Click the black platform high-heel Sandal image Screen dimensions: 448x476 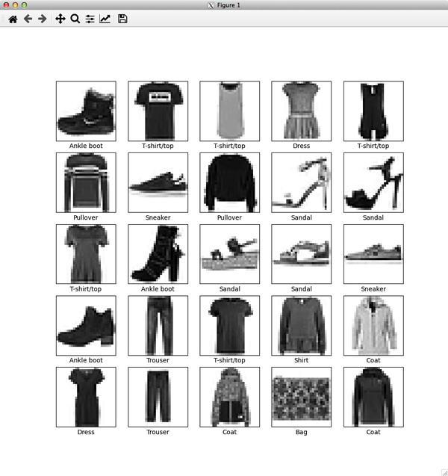[373, 182]
